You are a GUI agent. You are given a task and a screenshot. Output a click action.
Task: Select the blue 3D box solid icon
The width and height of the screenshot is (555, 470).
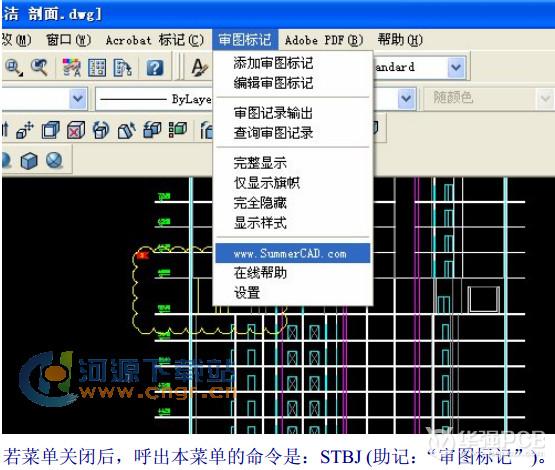[x=29, y=160]
